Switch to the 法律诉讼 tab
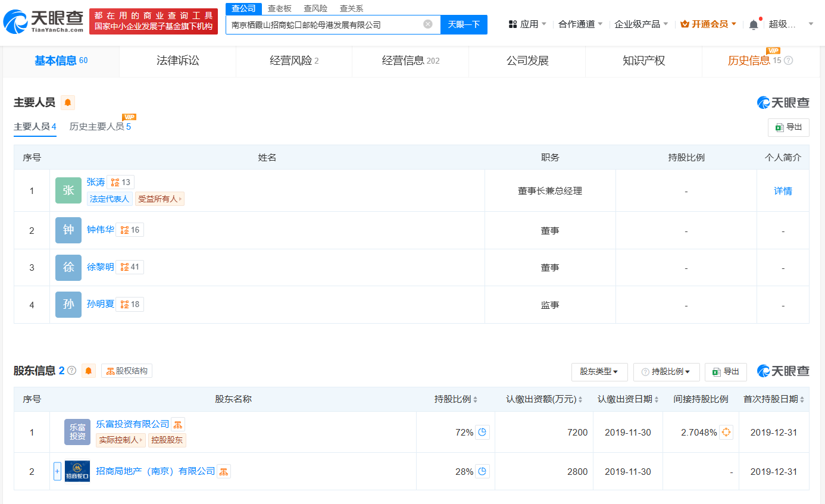This screenshot has height=504, width=825. click(x=177, y=61)
